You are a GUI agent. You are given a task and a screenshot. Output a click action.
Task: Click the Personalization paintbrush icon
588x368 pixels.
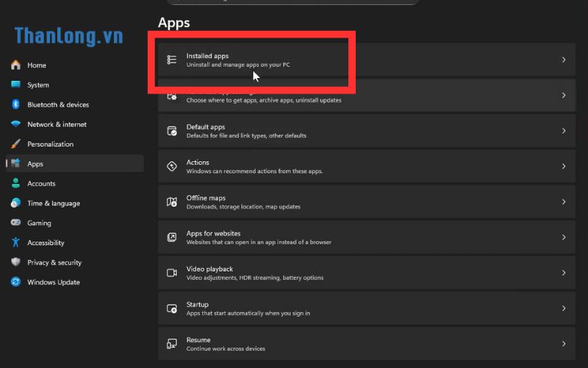[15, 144]
